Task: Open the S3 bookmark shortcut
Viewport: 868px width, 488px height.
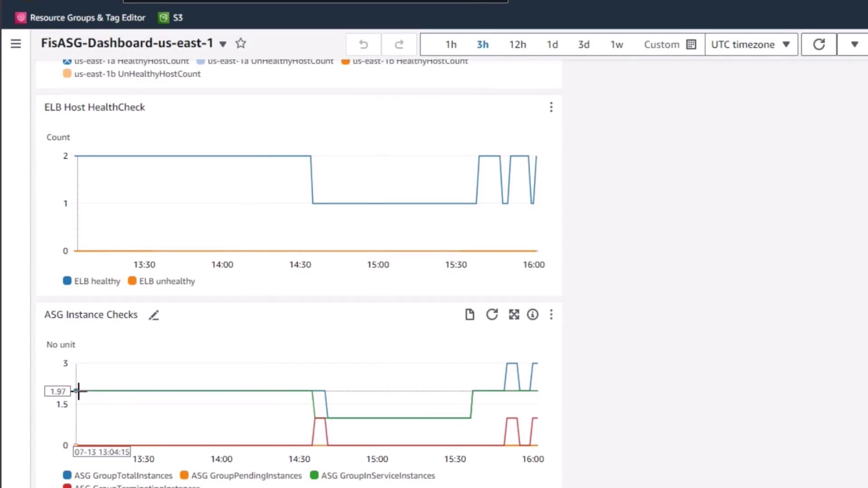Action: pyautogui.click(x=171, y=18)
